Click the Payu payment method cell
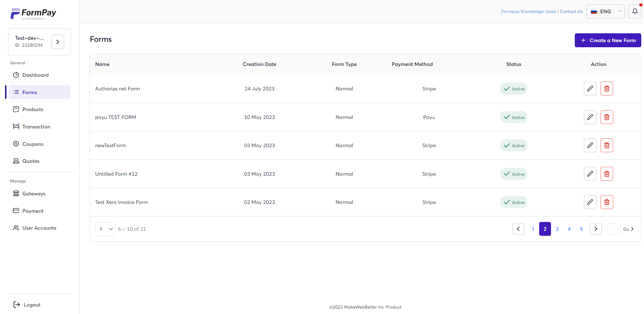This screenshot has height=314, width=644. [429, 117]
